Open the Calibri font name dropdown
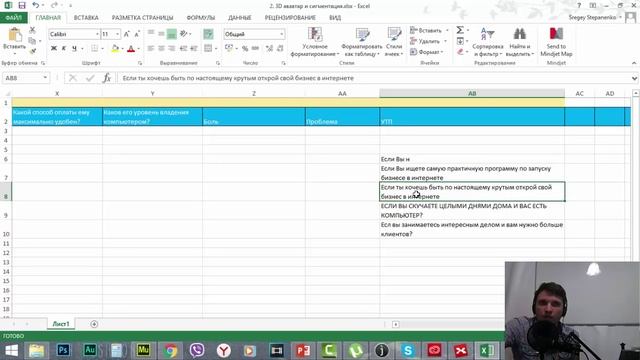This screenshot has height=360, width=640. pyautogui.click(x=97, y=34)
